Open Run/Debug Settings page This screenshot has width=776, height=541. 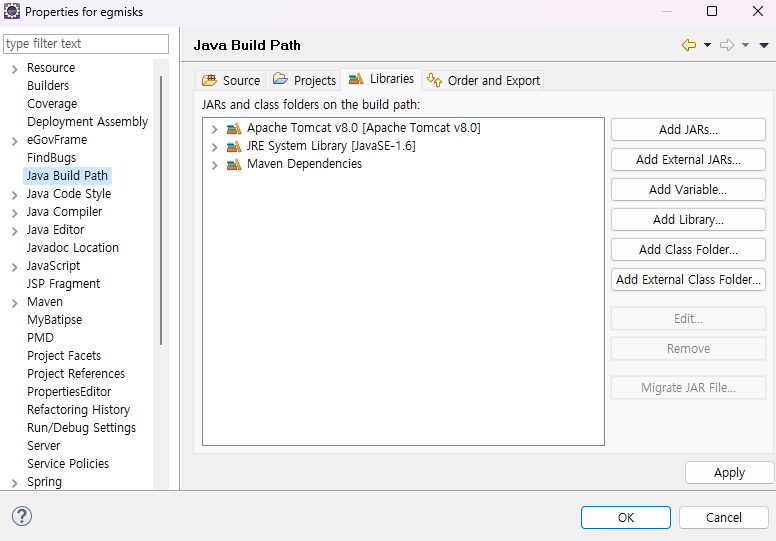pyautogui.click(x=82, y=428)
